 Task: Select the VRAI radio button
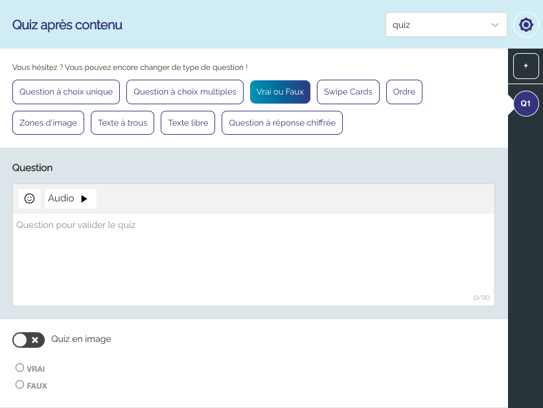(20, 367)
